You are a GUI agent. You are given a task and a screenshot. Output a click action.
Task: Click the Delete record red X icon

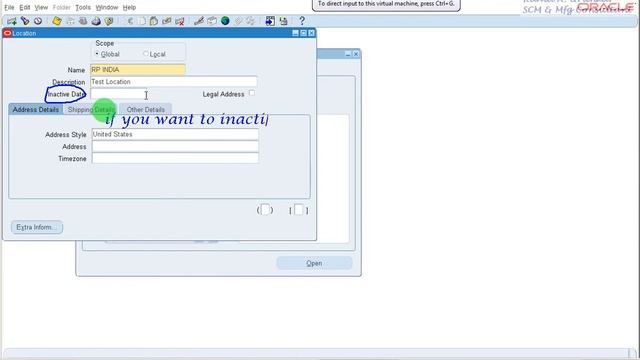coord(180,21)
